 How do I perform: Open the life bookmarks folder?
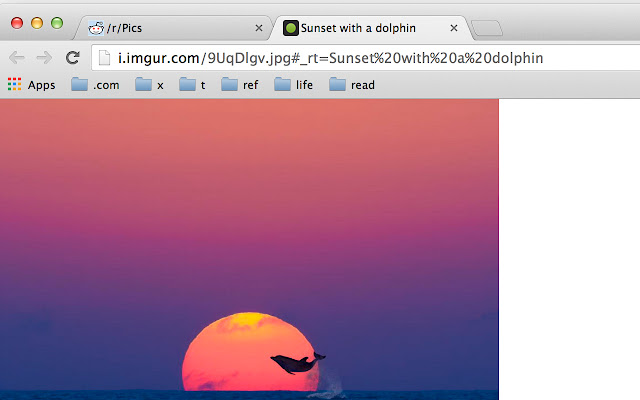coord(293,84)
